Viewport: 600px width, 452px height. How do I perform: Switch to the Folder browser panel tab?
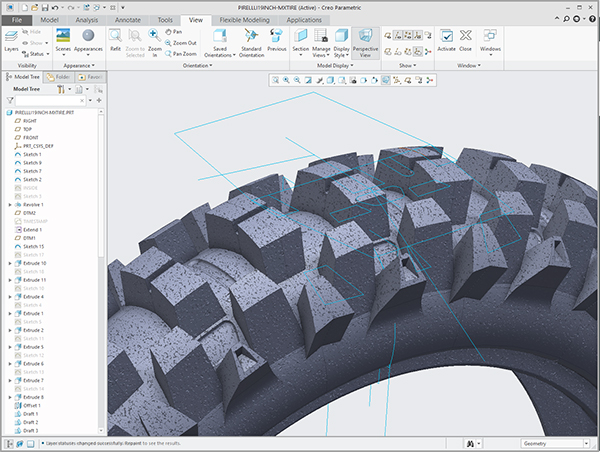(59, 77)
